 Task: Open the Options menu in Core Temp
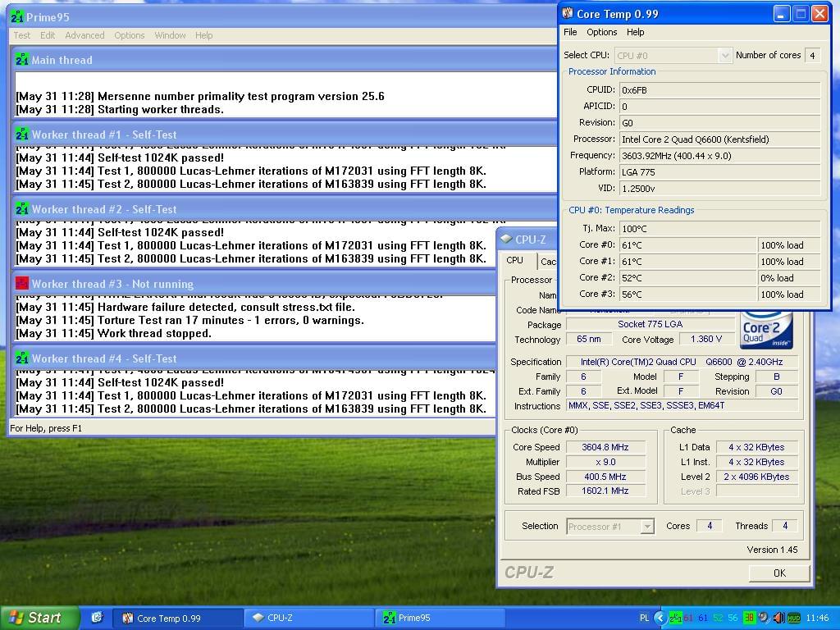pyautogui.click(x=601, y=32)
